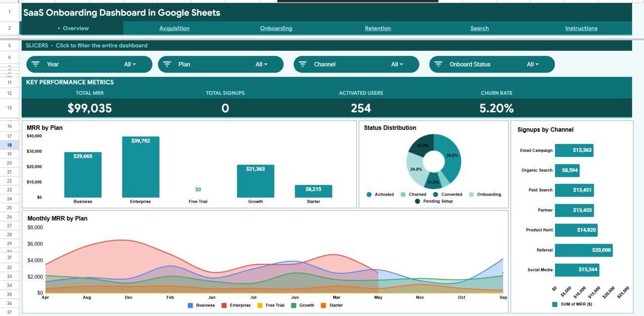The height and width of the screenshot is (316, 644).
Task: Open the Channel slicer All dropdown
Action: click(x=397, y=64)
